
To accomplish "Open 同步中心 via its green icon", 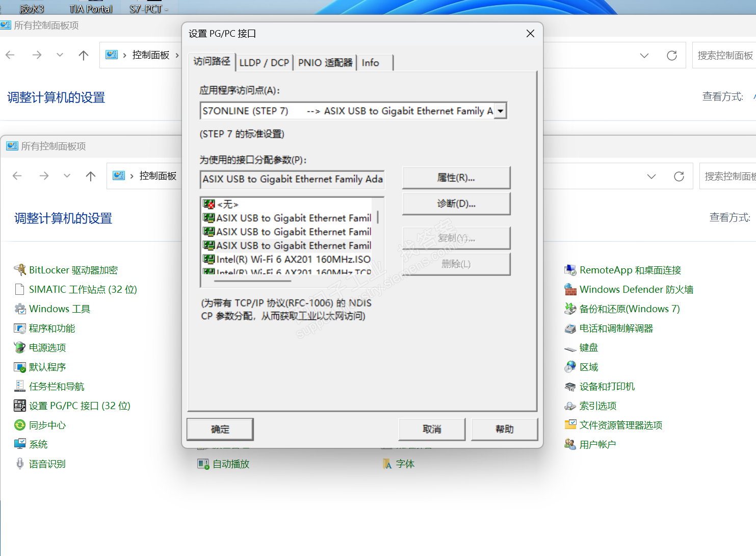I will (x=20, y=425).
